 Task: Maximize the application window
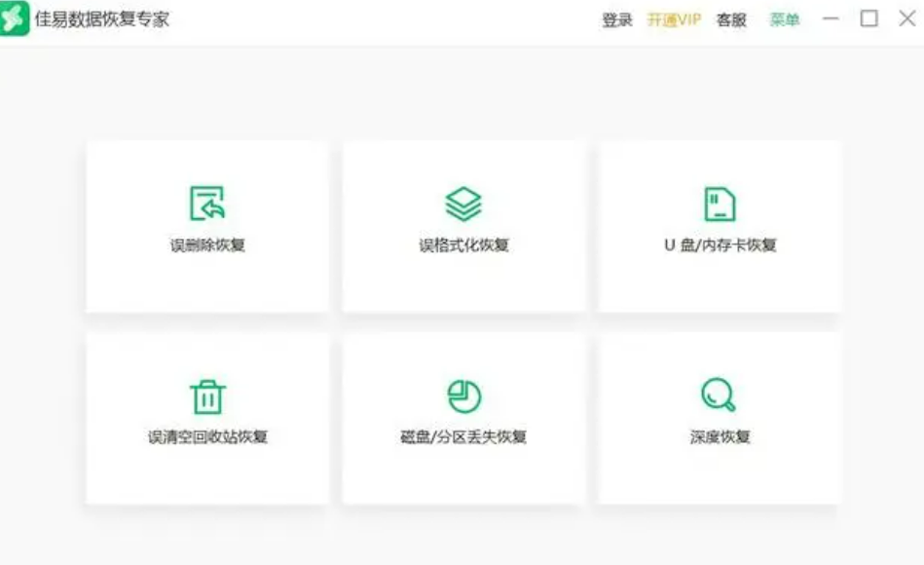869,19
